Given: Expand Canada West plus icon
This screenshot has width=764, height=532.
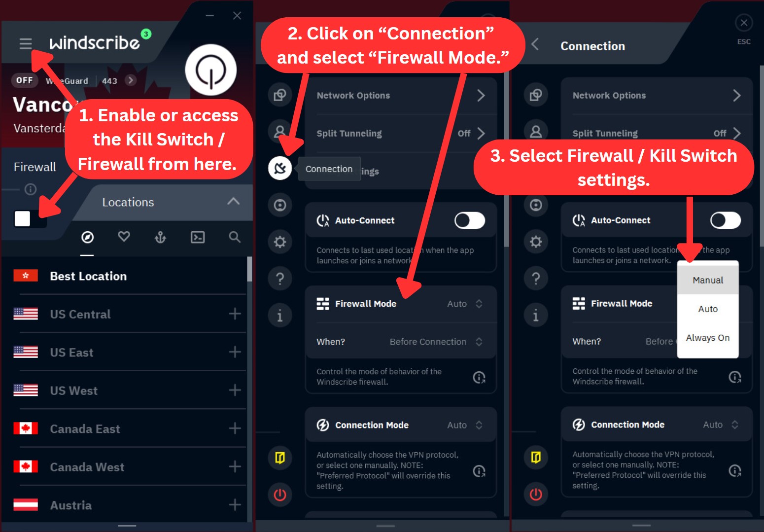Looking at the screenshot, I should [x=235, y=467].
